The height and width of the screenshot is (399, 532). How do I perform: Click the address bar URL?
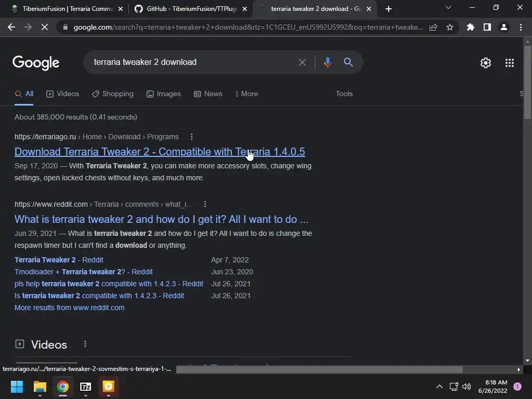click(248, 27)
